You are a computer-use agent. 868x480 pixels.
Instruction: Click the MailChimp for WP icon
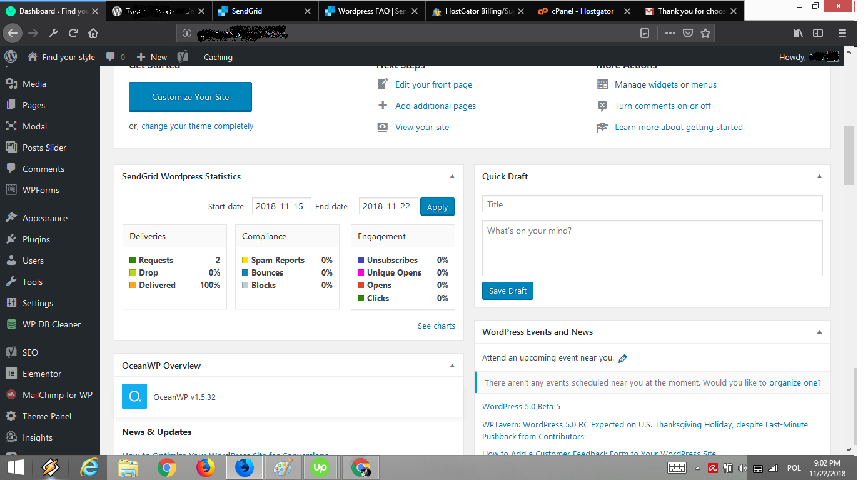11,395
